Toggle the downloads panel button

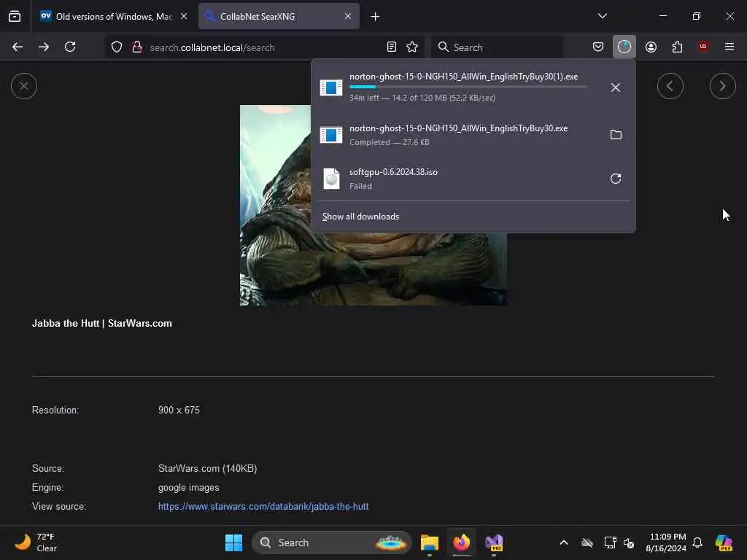[624, 47]
